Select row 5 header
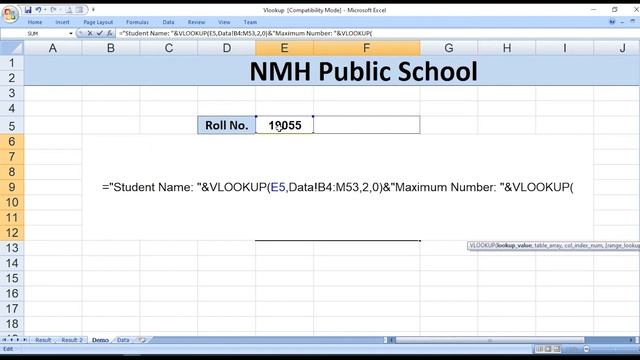 point(12,126)
